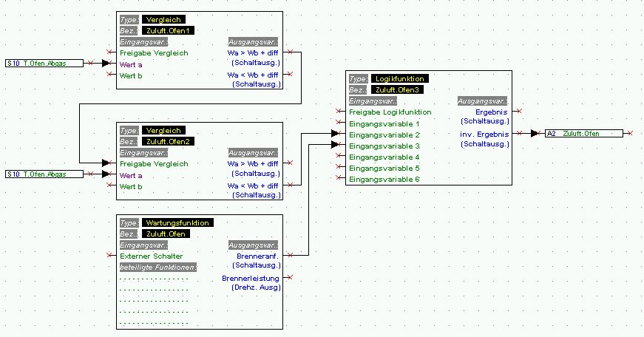Viewport: 644px width, 337px height.
Task: Click the inv. Ergebnis output label
Action: (484, 135)
